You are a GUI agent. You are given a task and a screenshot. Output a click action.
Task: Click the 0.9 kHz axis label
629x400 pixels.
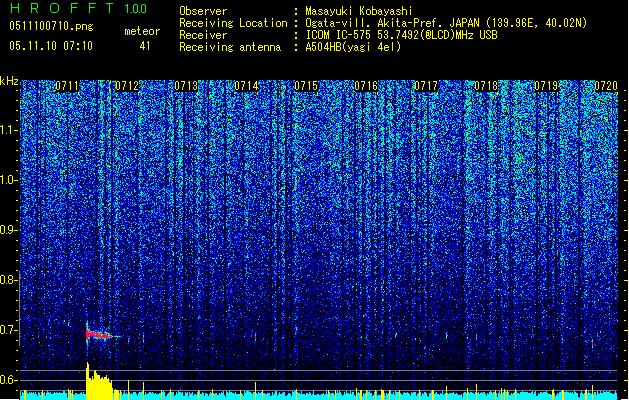coord(8,230)
